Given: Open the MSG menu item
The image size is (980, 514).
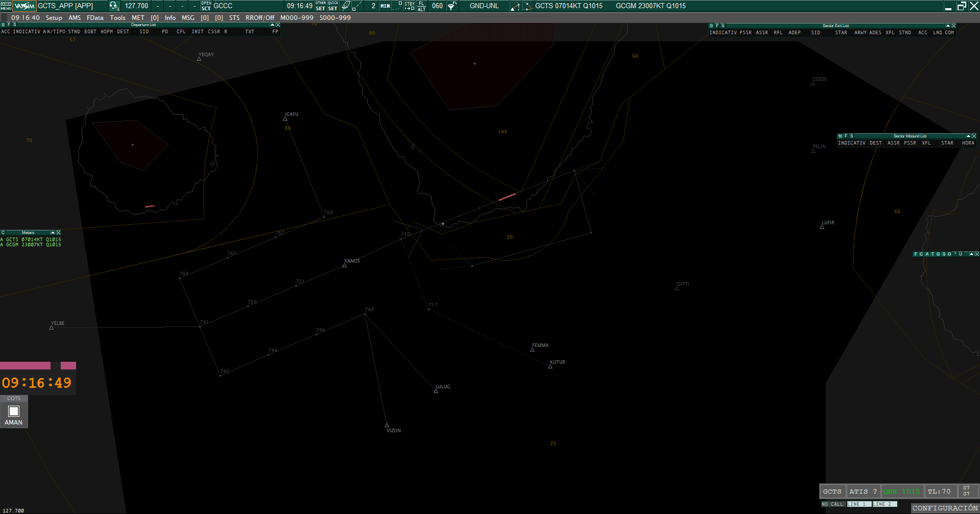Looking at the screenshot, I should pos(188,17).
